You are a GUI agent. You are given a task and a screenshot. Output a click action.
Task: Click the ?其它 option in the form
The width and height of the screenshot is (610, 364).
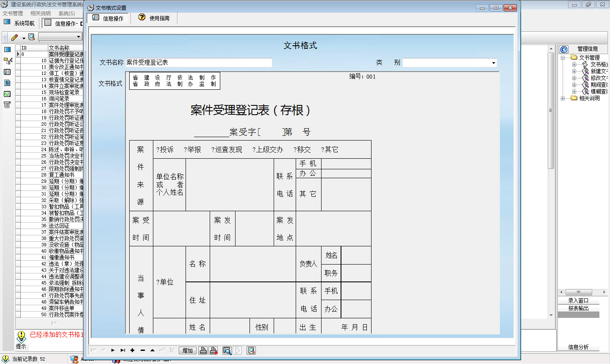[x=330, y=150]
